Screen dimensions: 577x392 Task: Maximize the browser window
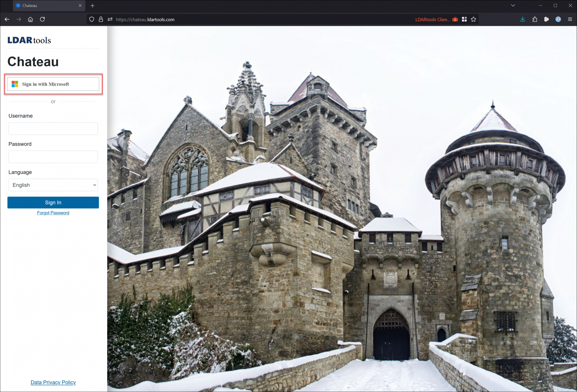(555, 6)
